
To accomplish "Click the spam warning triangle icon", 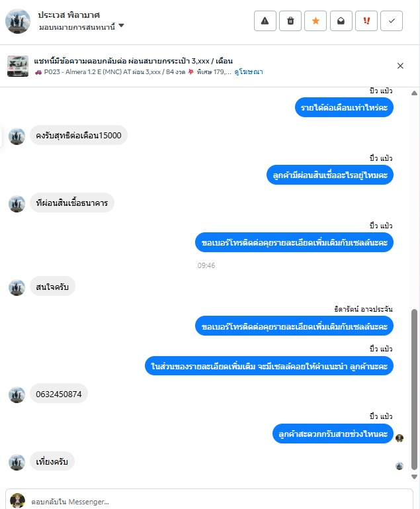I will pyautogui.click(x=265, y=21).
